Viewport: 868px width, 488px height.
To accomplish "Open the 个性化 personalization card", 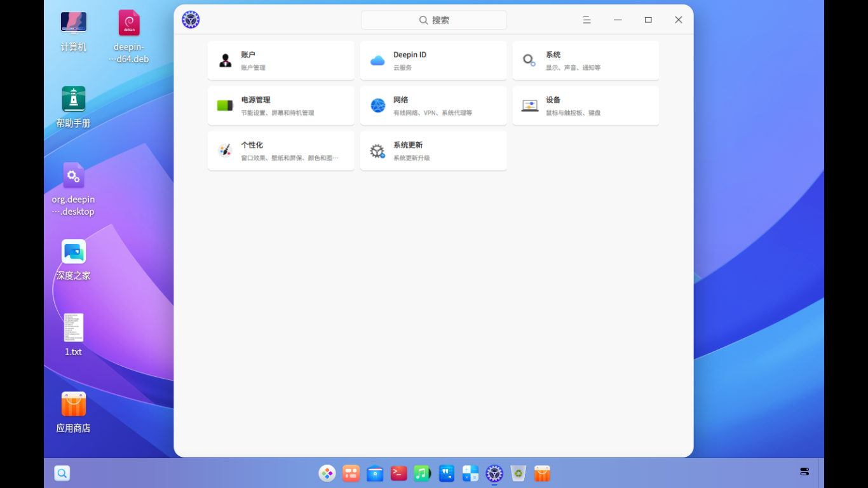I will 281,151.
